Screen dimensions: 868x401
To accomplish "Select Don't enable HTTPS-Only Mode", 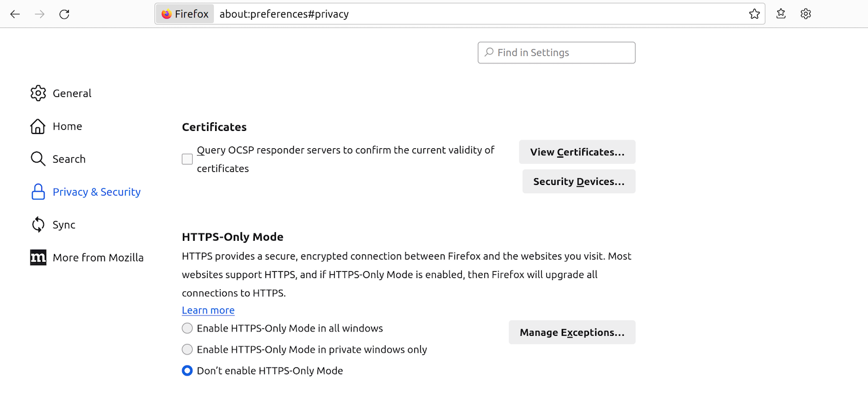I will point(187,370).
